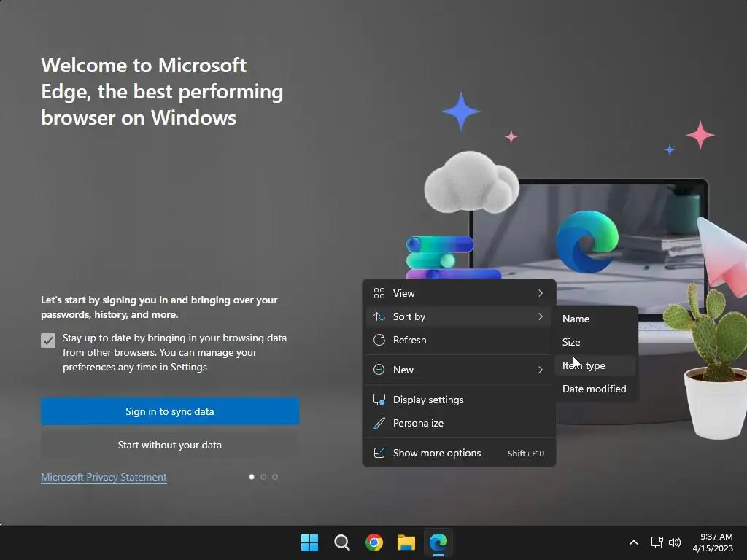Sort desktop items by Item type
The image size is (747, 560).
pyautogui.click(x=596, y=366)
